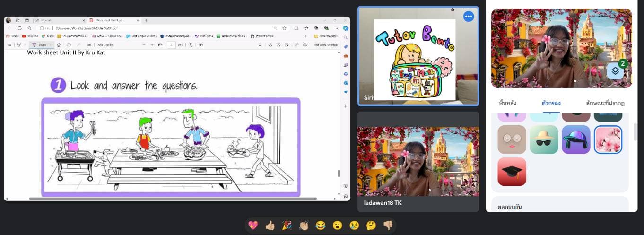Click Edit with Acrobat button
Viewport: 644px width, 235px height.
tap(325, 45)
